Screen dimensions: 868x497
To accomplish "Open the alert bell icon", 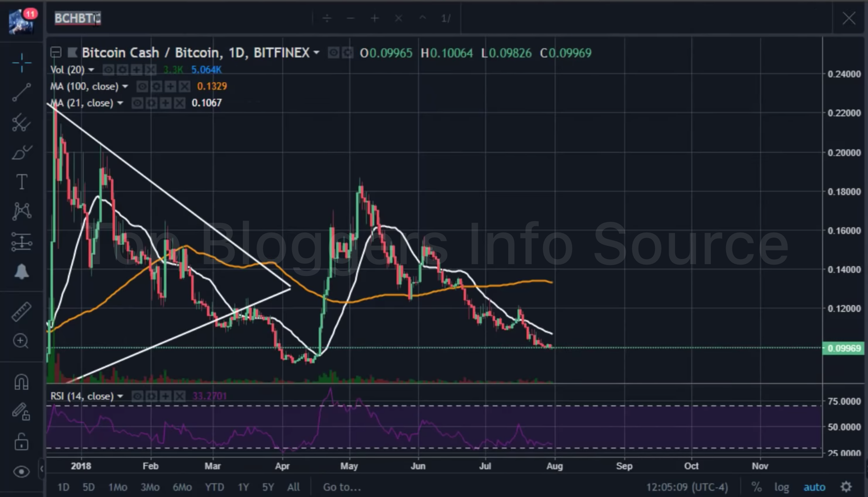I will 22,271.
